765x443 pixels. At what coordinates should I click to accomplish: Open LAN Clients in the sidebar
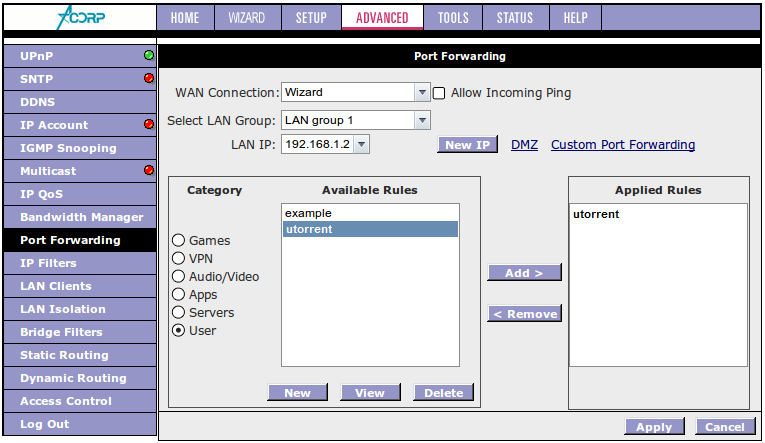tap(80, 286)
